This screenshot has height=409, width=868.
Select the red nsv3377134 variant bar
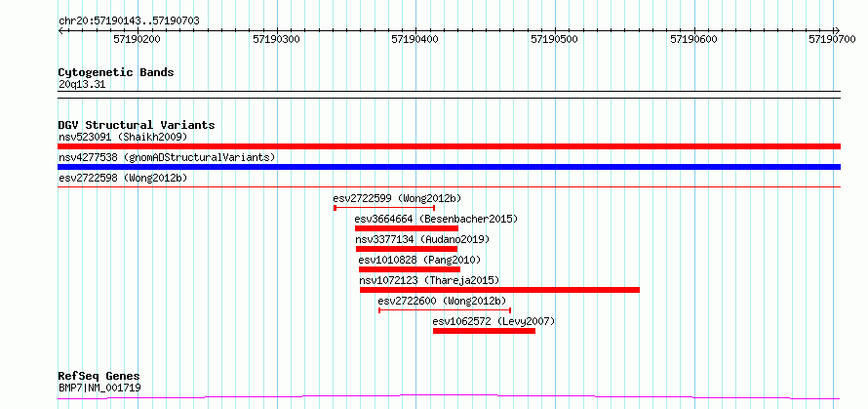[x=407, y=249]
